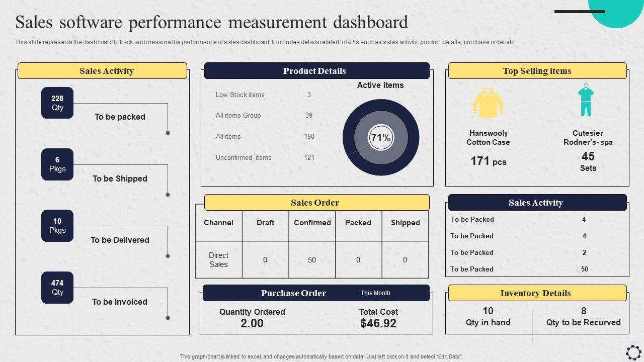Click the To be packed label
644x362 pixels.
(x=120, y=117)
